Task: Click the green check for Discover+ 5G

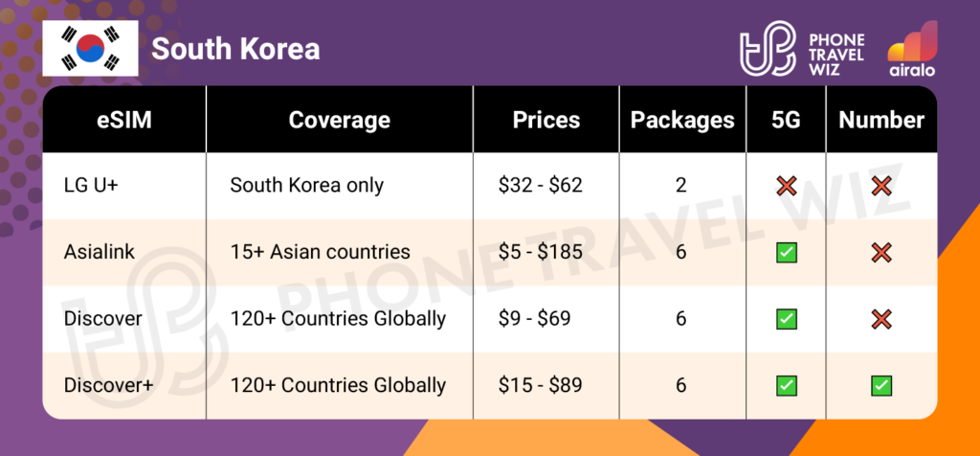Action: coord(789,385)
